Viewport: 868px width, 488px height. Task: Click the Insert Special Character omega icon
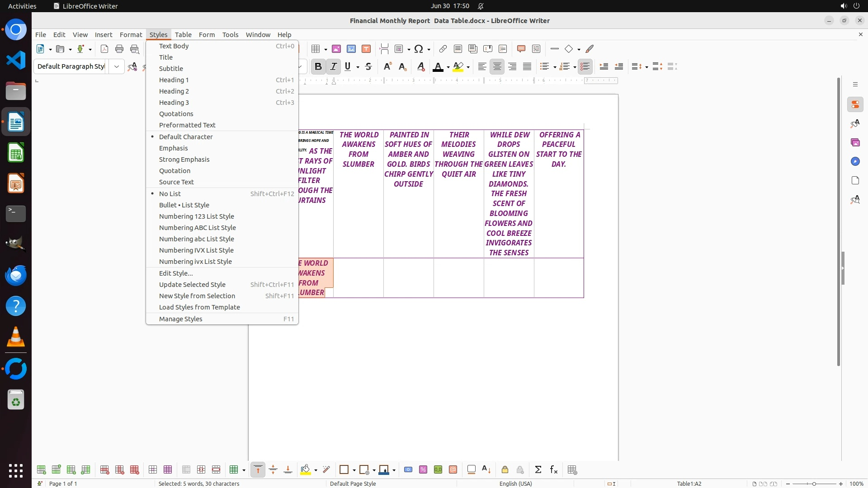pos(419,49)
